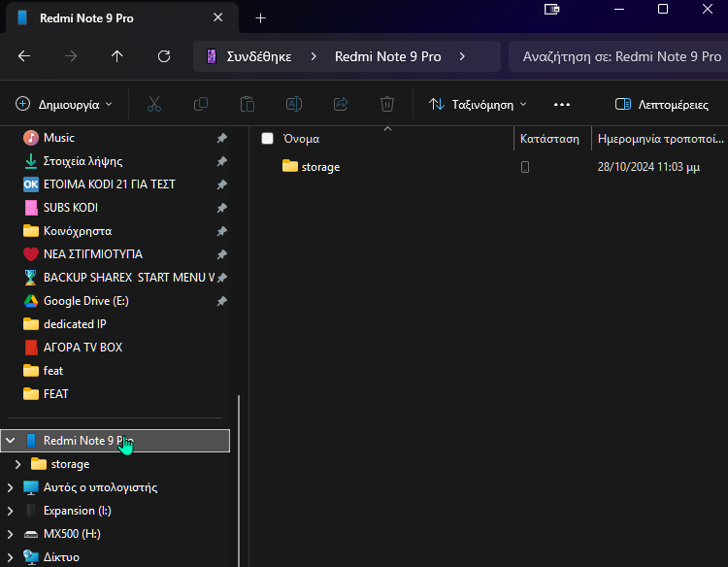
Task: Open ΝΕΑ ΣΤΙΓΜΙΟΤΥΠΑ folder
Action: [x=93, y=254]
